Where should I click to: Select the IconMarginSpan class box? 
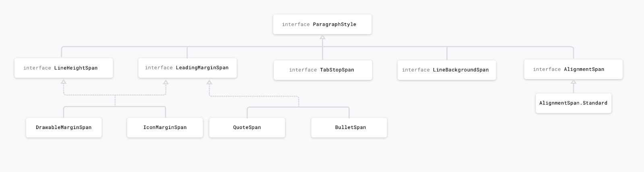click(165, 127)
